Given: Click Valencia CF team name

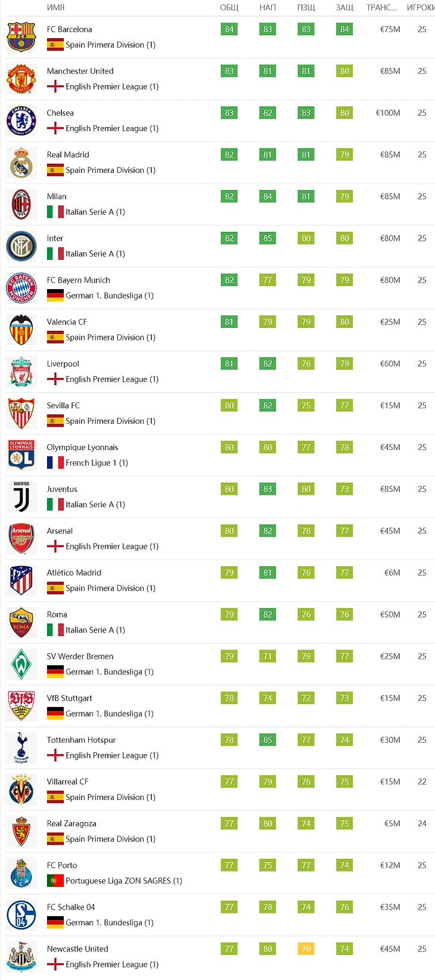Looking at the screenshot, I should click(x=67, y=322).
